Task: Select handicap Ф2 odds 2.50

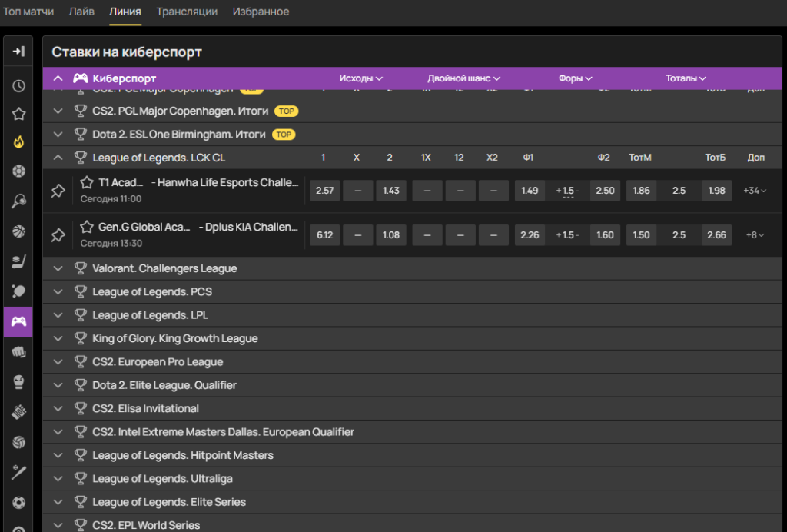Action: coord(605,191)
